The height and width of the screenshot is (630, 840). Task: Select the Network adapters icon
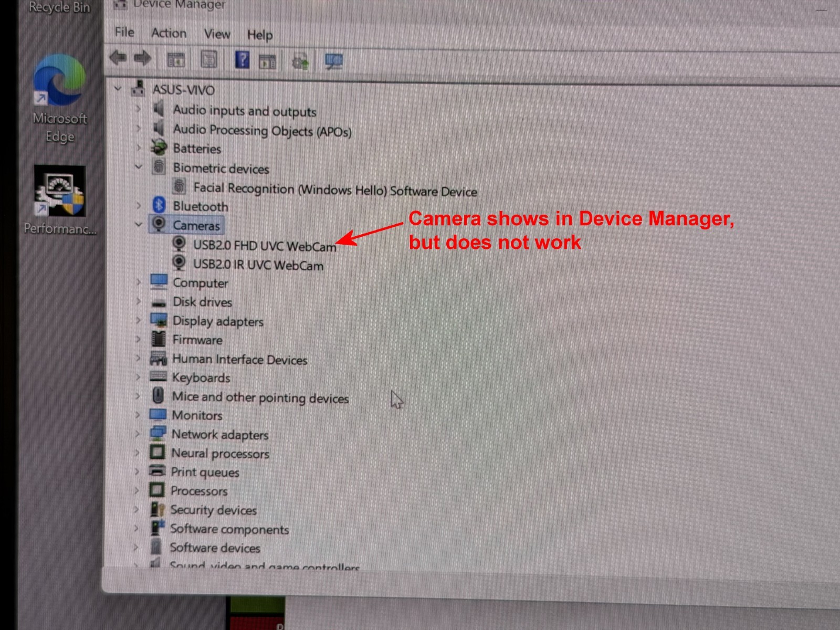157,434
